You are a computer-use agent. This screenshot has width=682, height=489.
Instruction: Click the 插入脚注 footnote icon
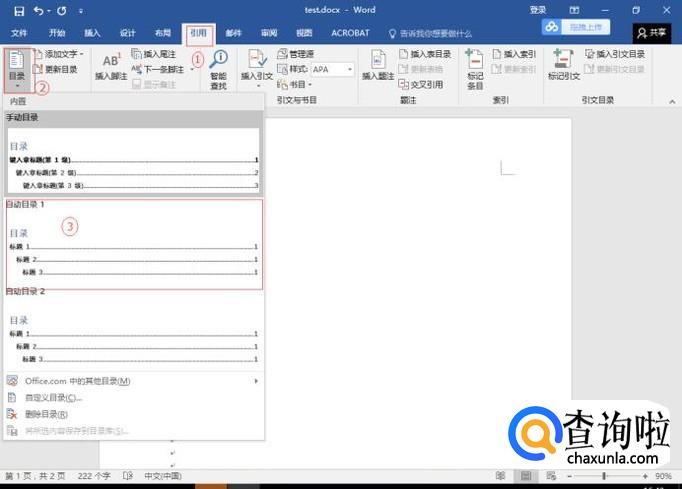point(110,68)
